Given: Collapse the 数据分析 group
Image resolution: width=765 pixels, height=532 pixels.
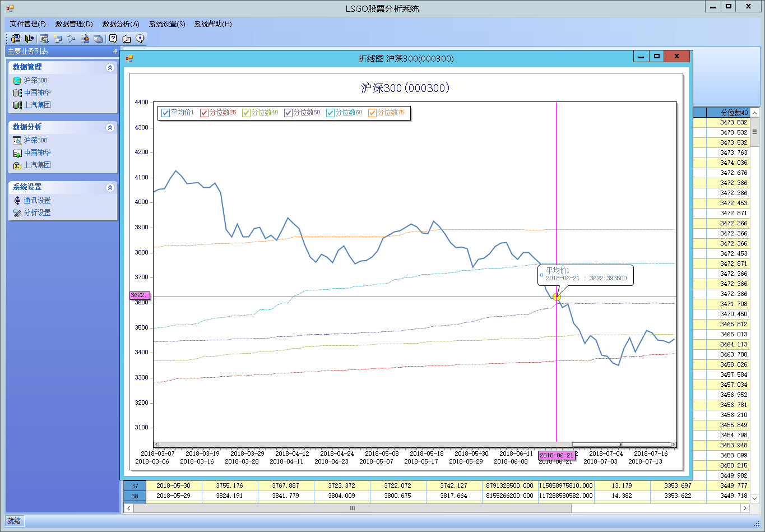Looking at the screenshot, I should [x=110, y=127].
